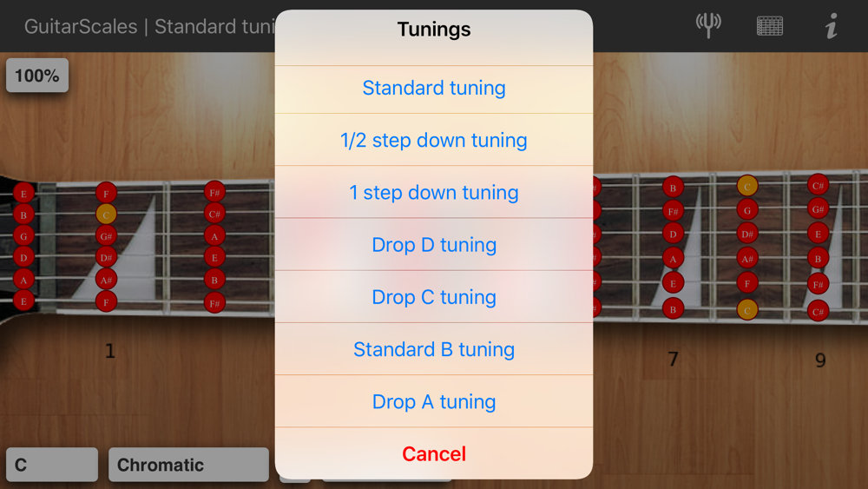Image resolution: width=868 pixels, height=489 pixels.
Task: Open the C root note selector
Action: coord(52,465)
